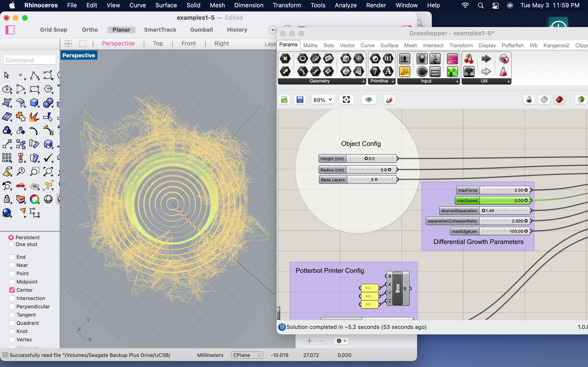Toggle the eye preview icon in the Grasshopper toolbar
The width and height of the screenshot is (588, 367).
tap(369, 100)
